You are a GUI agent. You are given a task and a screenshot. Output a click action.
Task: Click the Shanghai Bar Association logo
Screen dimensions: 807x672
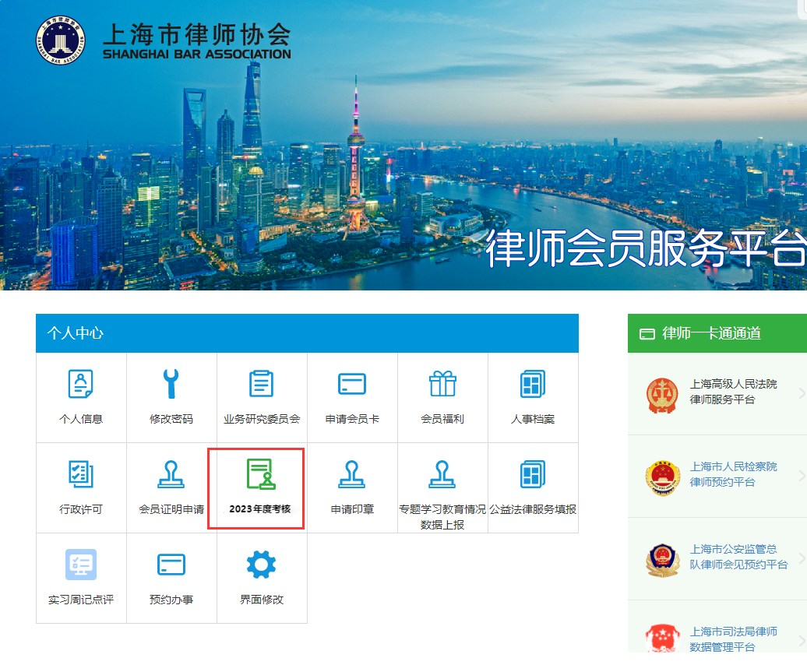(60, 39)
